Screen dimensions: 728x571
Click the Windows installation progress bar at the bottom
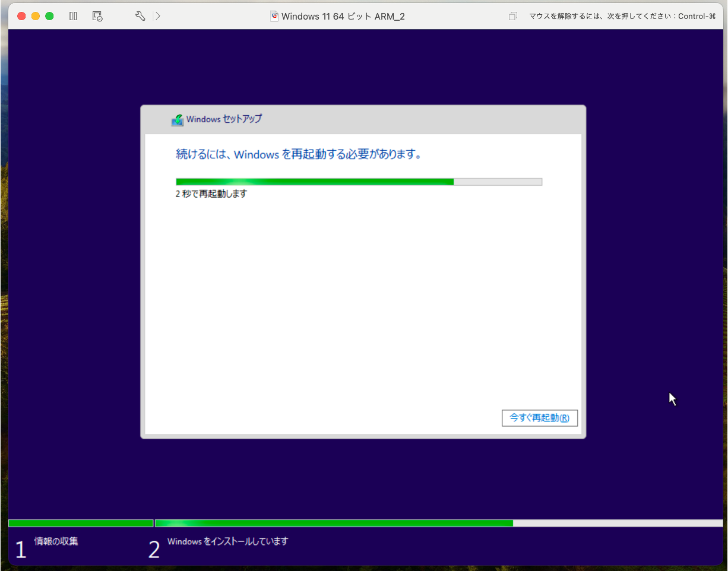click(x=439, y=523)
